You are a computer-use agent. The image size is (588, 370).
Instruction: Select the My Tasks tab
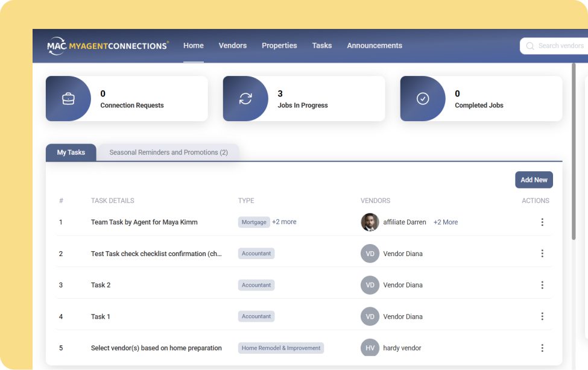[x=71, y=152]
